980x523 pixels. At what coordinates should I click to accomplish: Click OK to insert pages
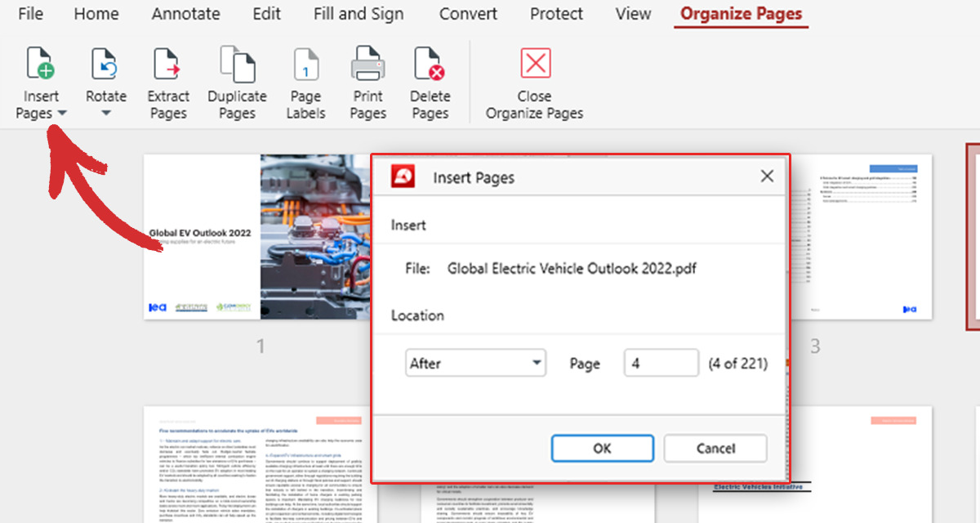[x=602, y=448]
